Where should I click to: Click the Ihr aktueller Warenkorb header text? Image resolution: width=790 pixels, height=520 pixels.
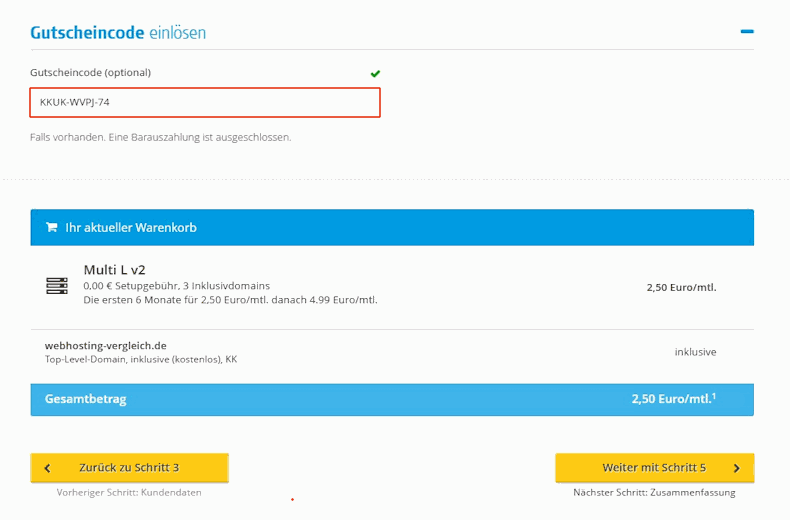pyautogui.click(x=131, y=228)
